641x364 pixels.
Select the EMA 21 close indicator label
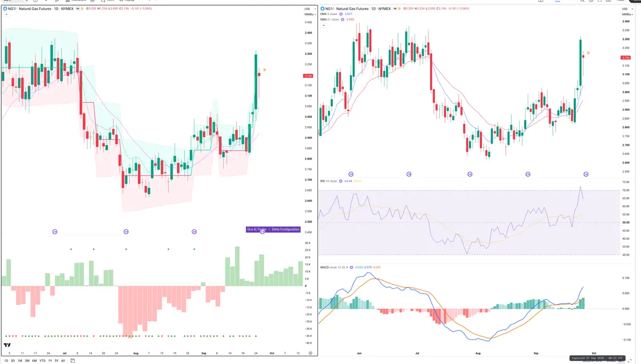pos(330,19)
